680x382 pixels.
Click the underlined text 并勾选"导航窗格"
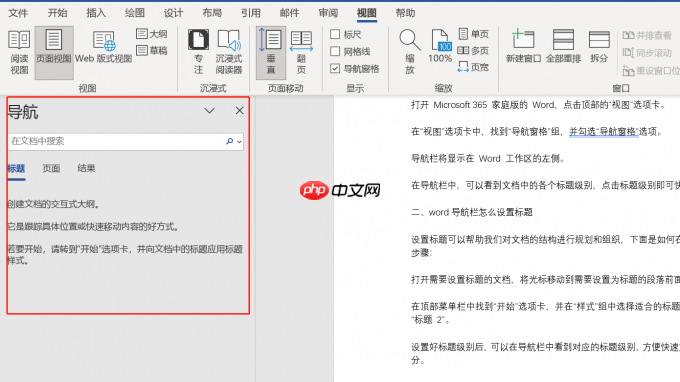(x=604, y=131)
